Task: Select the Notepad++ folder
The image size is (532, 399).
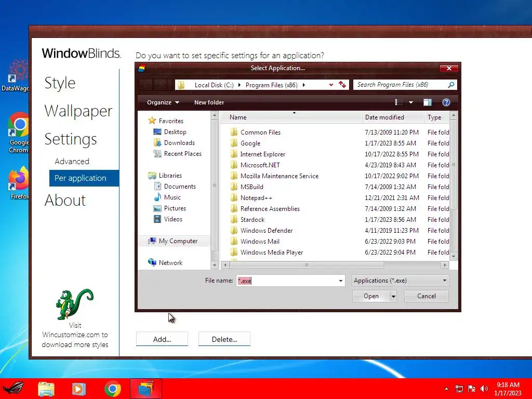Action: coord(256,198)
